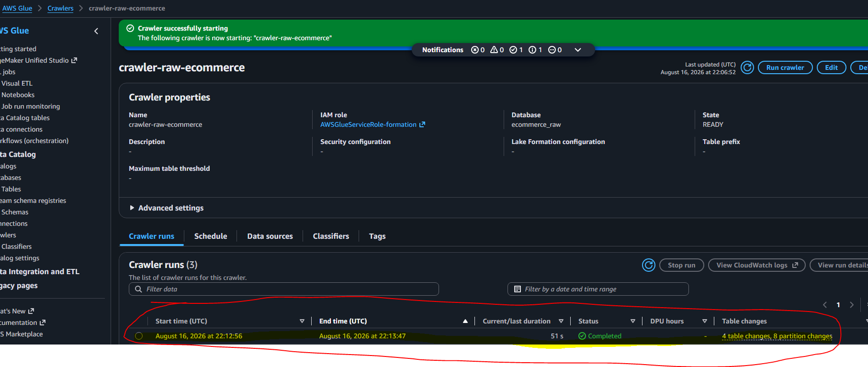Viewport: 868px width, 367px height.
Task: Click start time August 16, 2026 at 22:12:56
Action: [199, 336]
